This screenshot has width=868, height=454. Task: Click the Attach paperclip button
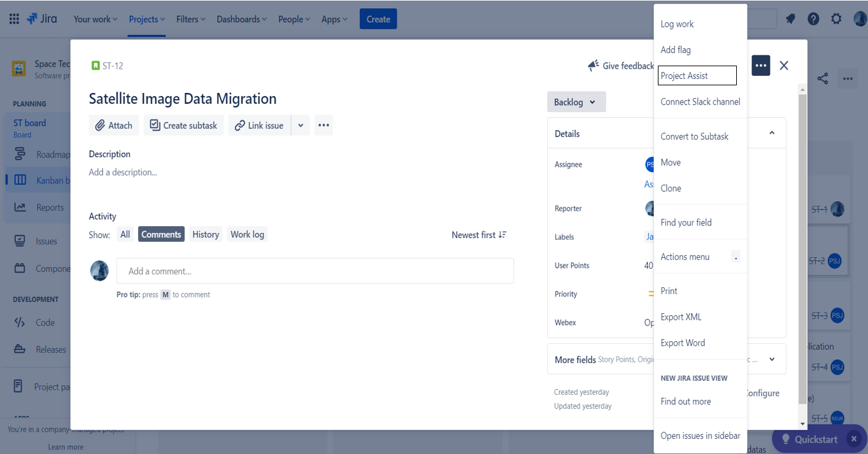[114, 125]
